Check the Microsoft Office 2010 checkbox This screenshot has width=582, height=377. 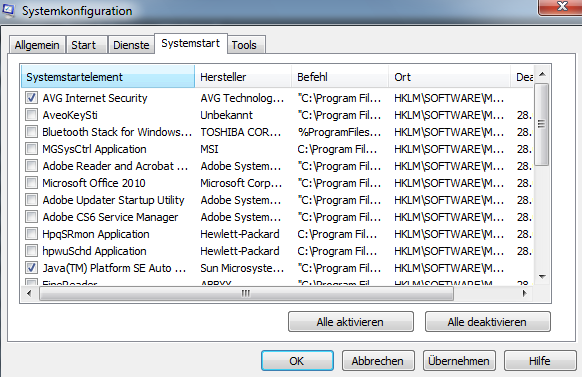pos(32,183)
